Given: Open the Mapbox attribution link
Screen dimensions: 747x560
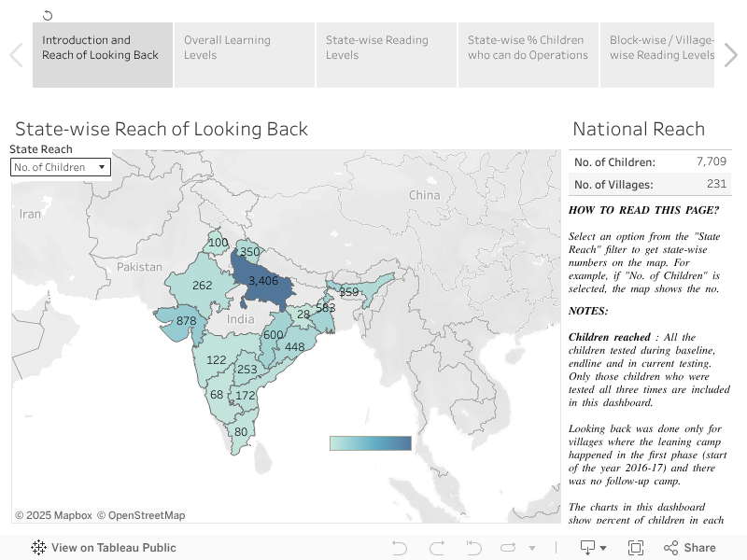Looking at the screenshot, I should (53, 515).
